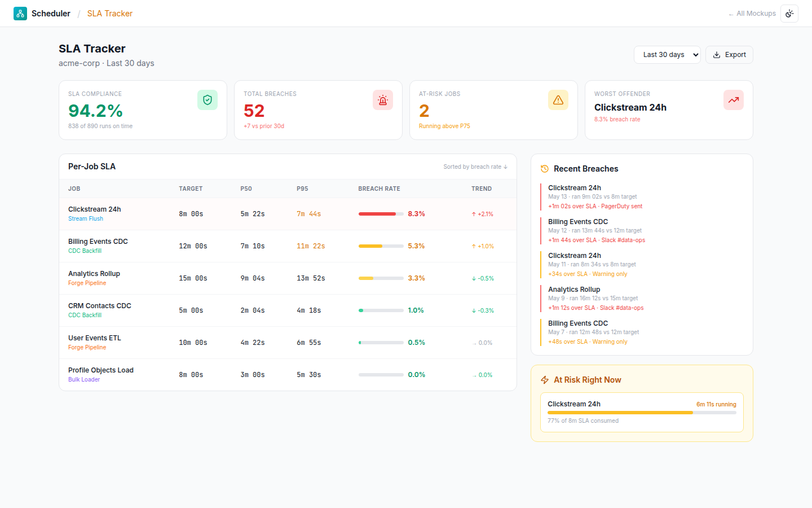Open the All Mockups link
812x508 pixels.
coord(752,14)
